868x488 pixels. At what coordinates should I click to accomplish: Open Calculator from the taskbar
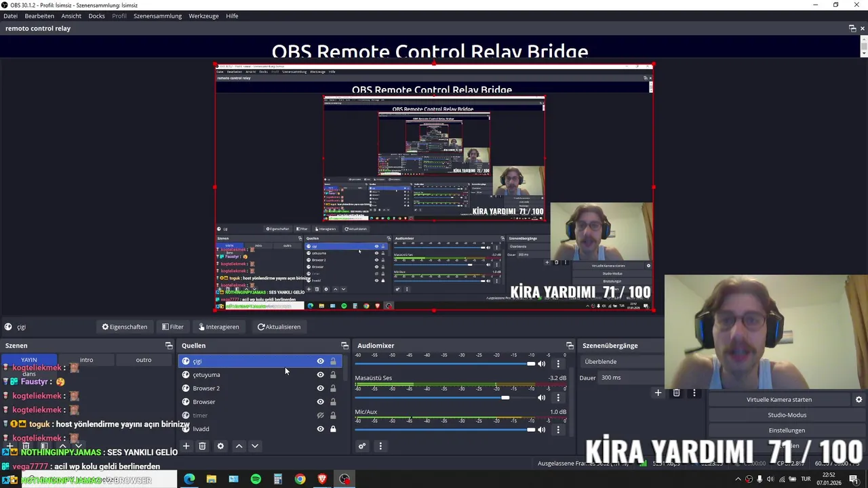pyautogui.click(x=278, y=479)
